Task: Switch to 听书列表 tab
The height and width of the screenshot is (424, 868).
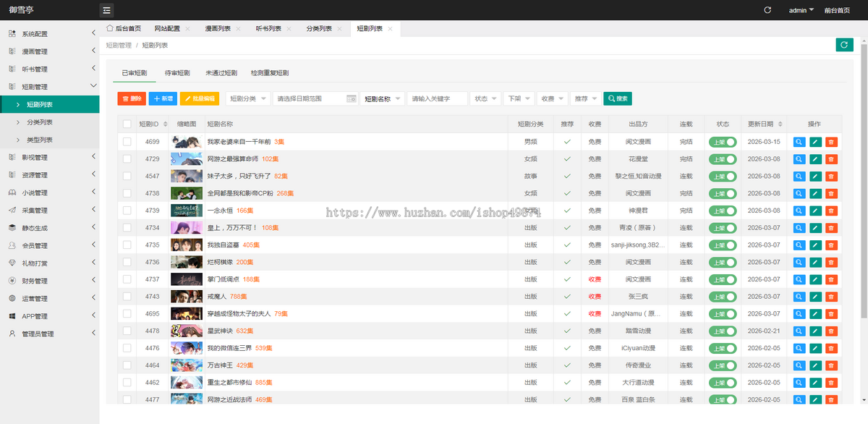Action: tap(268, 29)
